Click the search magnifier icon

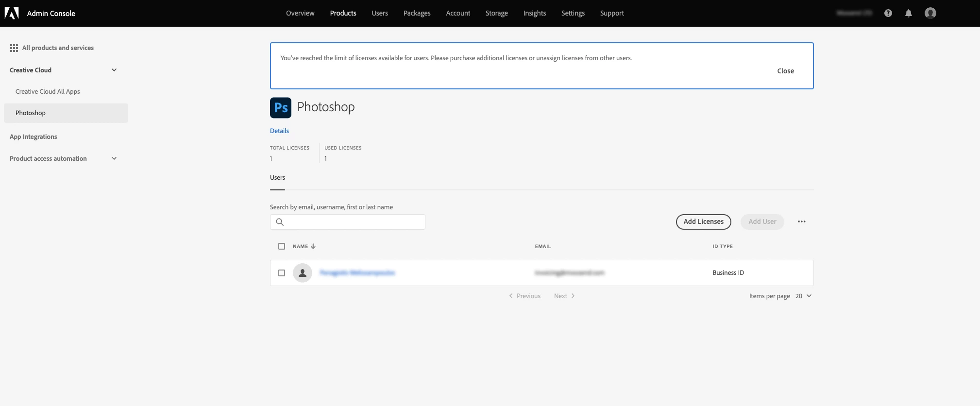pos(280,222)
